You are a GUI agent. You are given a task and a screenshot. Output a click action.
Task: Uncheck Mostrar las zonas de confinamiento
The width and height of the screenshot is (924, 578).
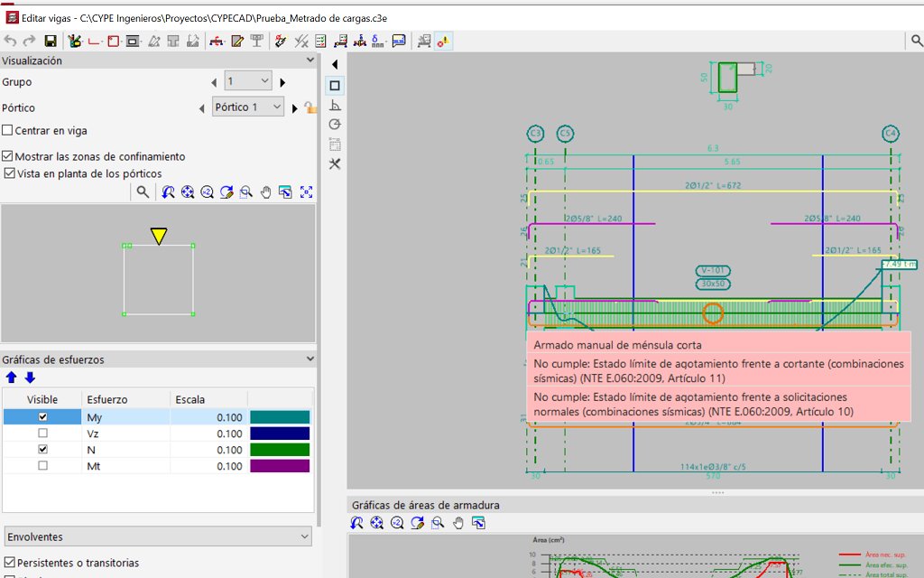(x=7, y=156)
